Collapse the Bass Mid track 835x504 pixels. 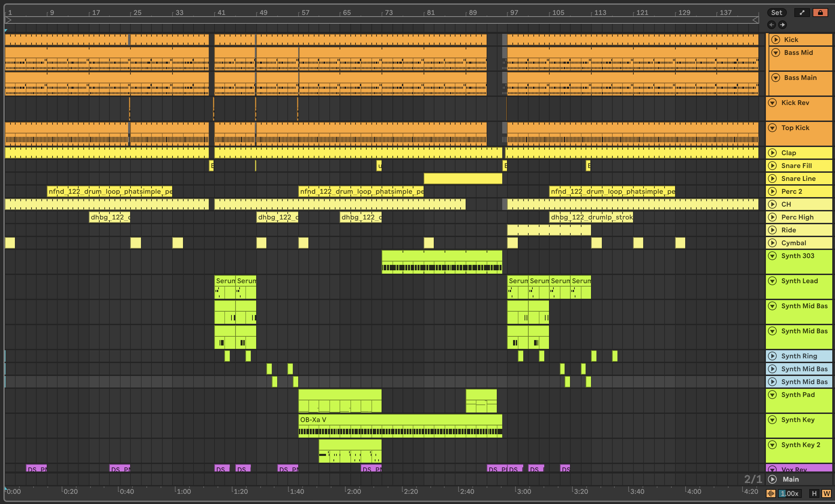tap(775, 52)
